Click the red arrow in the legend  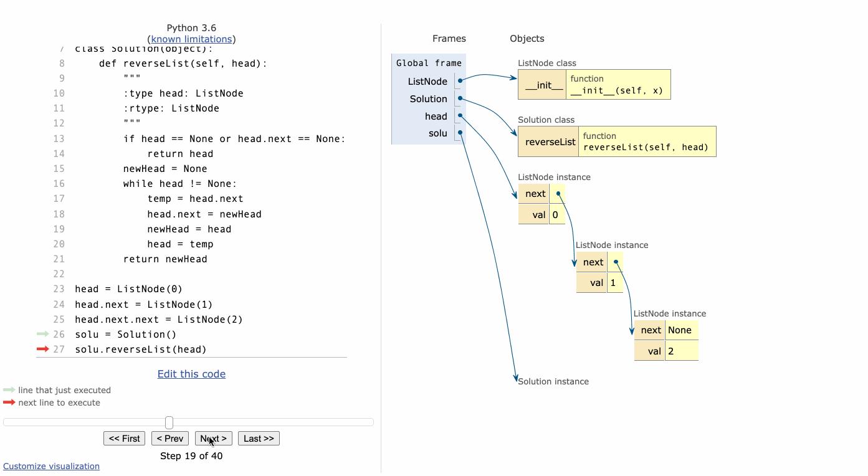(9, 402)
